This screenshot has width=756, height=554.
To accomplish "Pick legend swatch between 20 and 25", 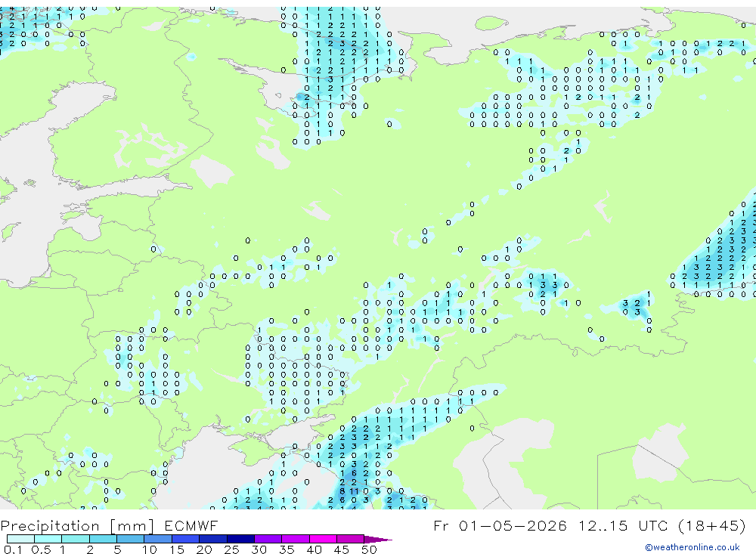I will [x=212, y=539].
